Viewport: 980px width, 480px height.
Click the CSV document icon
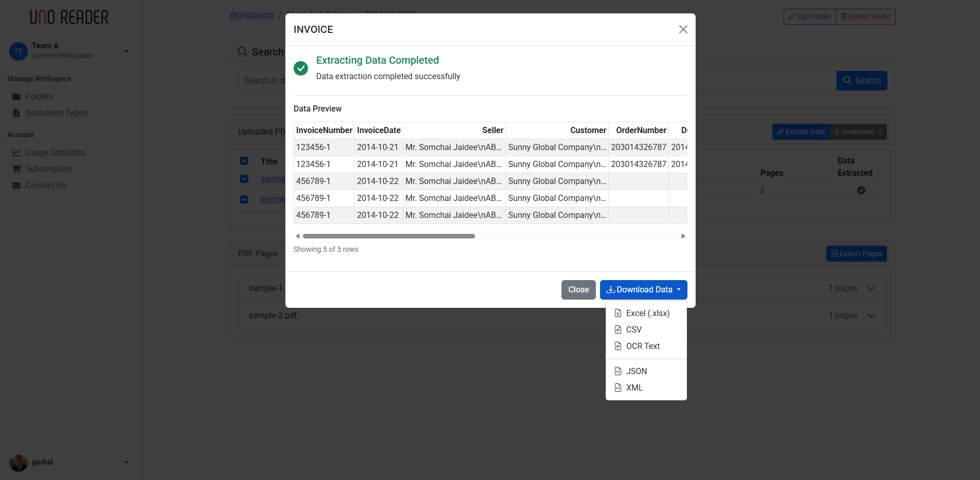coord(618,329)
